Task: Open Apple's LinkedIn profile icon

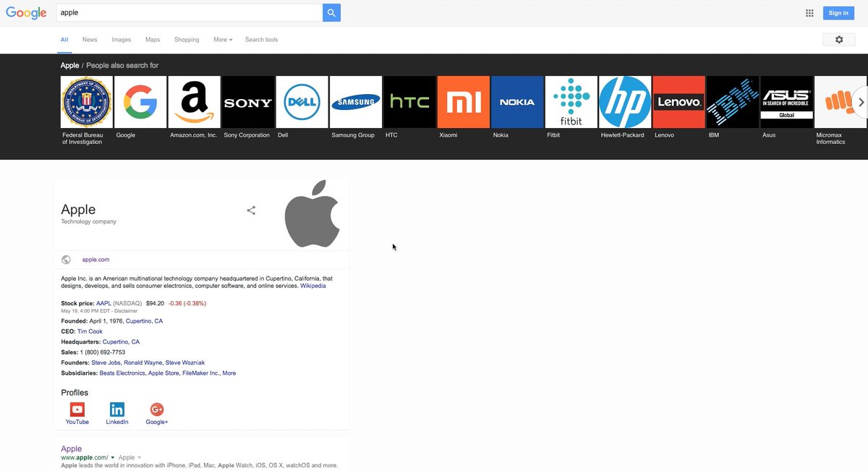Action: (117, 410)
